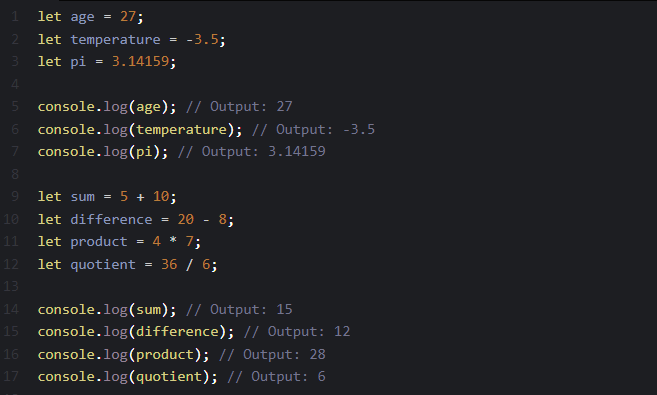Click the pi value 3.14159 on line 3

[x=140, y=62]
